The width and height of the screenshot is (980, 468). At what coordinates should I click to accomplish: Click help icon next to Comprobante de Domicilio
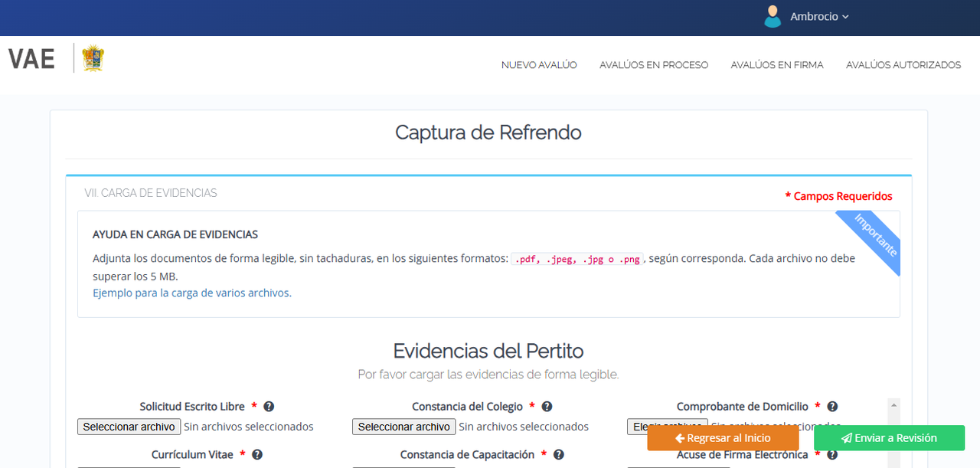(x=832, y=407)
